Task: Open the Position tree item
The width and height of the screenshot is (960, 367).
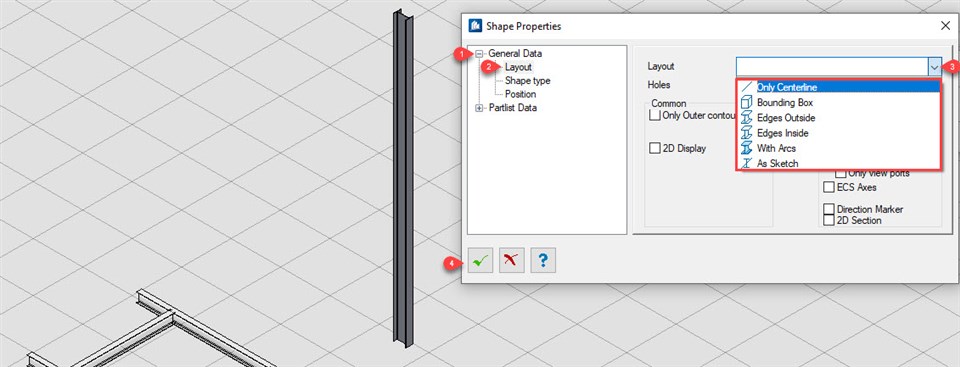Action: pyautogui.click(x=520, y=94)
